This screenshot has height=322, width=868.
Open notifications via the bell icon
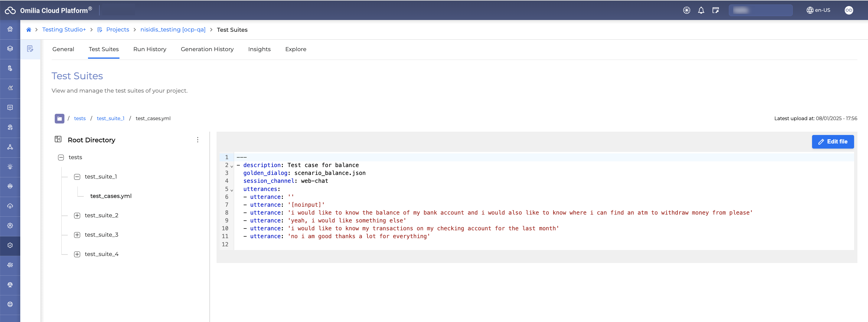coord(701,10)
